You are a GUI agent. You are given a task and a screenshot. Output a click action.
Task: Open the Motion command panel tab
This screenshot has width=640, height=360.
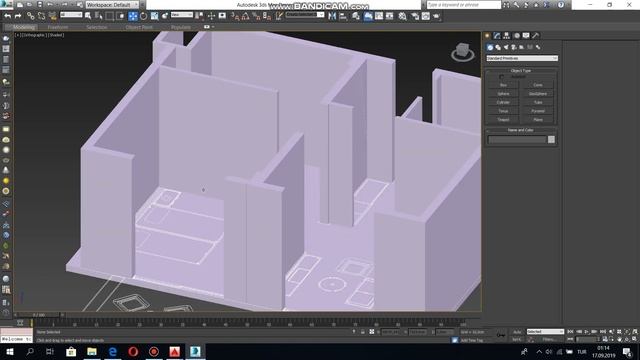516,36
